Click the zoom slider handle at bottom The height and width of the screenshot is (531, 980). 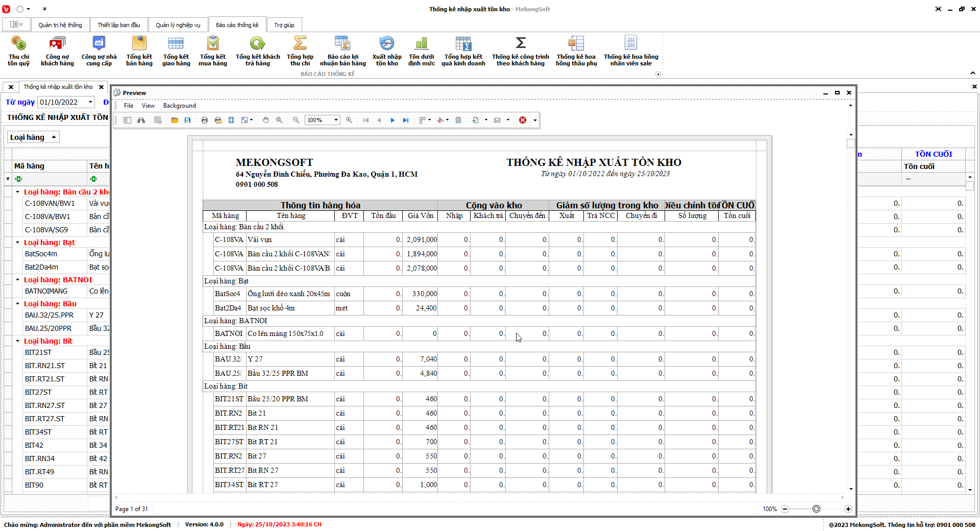point(816,509)
